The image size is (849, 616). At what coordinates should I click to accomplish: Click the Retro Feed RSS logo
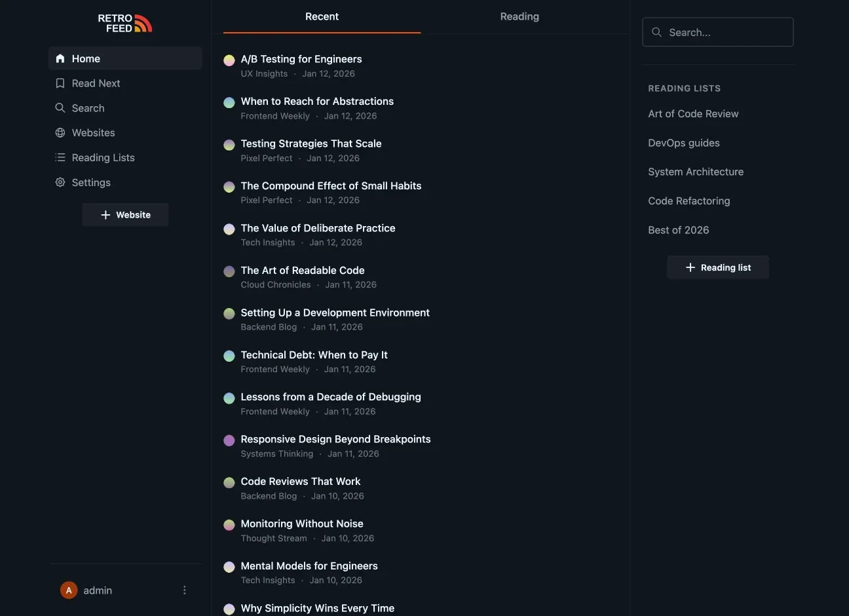click(124, 22)
